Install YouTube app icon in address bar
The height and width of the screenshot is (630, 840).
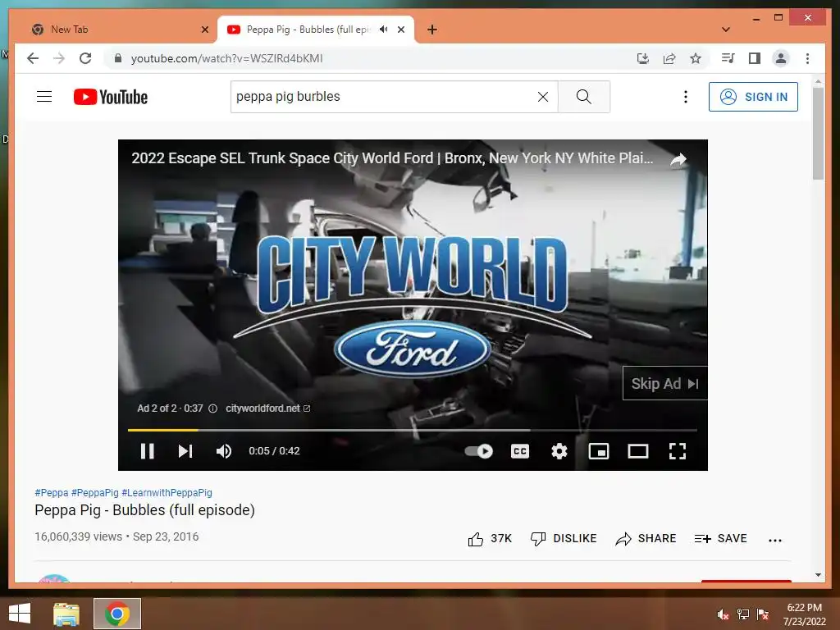pos(643,58)
